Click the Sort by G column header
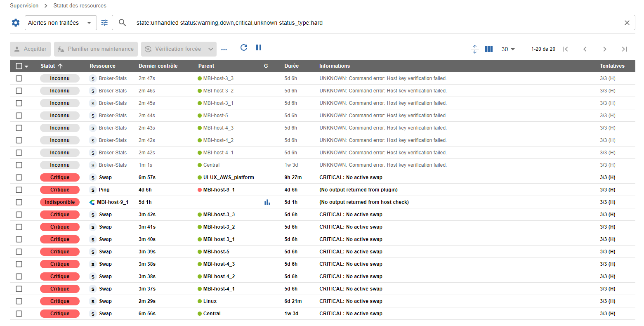This screenshot has width=644, height=326. pos(266,66)
